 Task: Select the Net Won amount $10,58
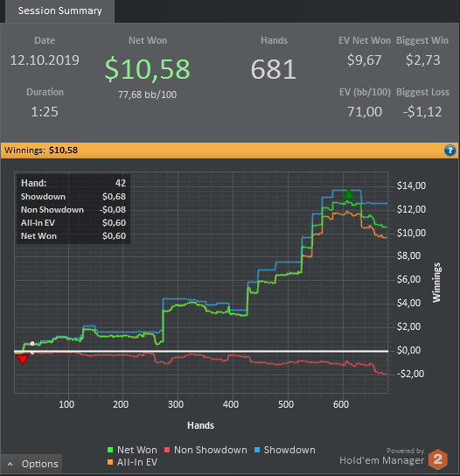[x=148, y=69]
